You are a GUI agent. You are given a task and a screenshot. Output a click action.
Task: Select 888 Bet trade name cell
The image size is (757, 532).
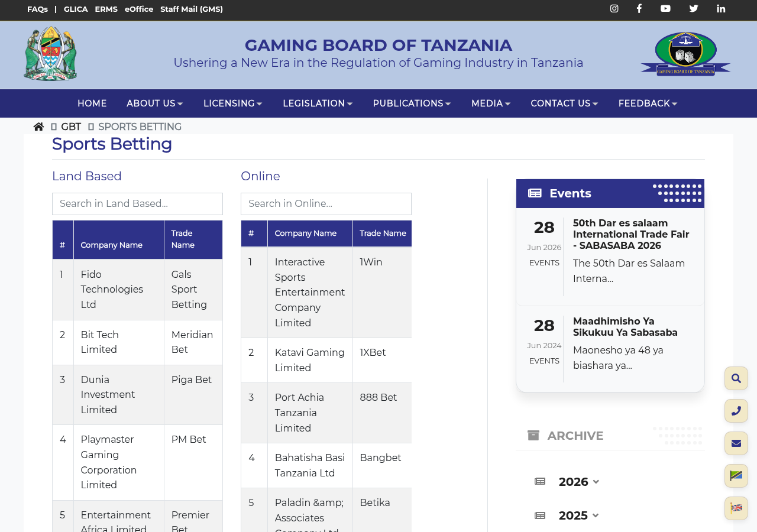[x=383, y=413]
